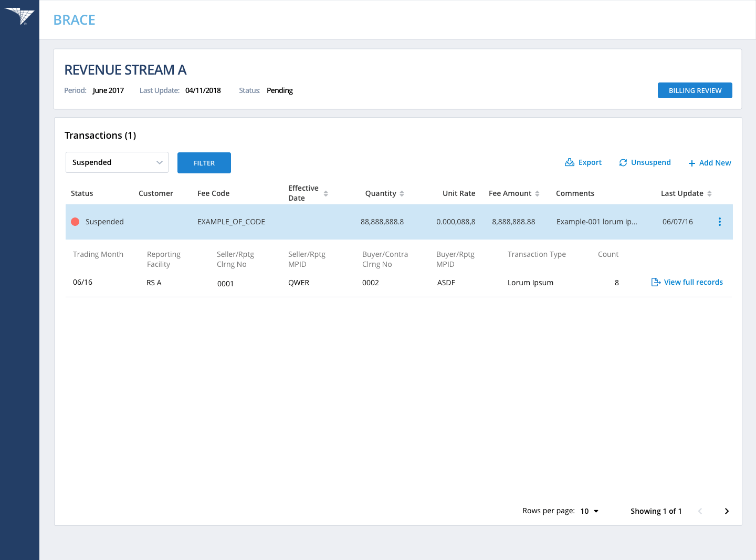Click the trading month value 06/16

point(82,282)
